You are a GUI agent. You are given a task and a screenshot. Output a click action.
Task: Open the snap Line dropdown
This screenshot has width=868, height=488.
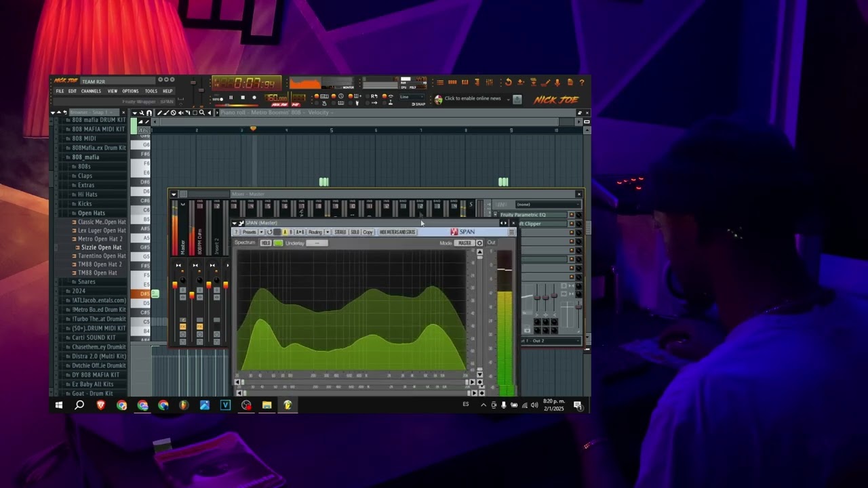coord(412,97)
